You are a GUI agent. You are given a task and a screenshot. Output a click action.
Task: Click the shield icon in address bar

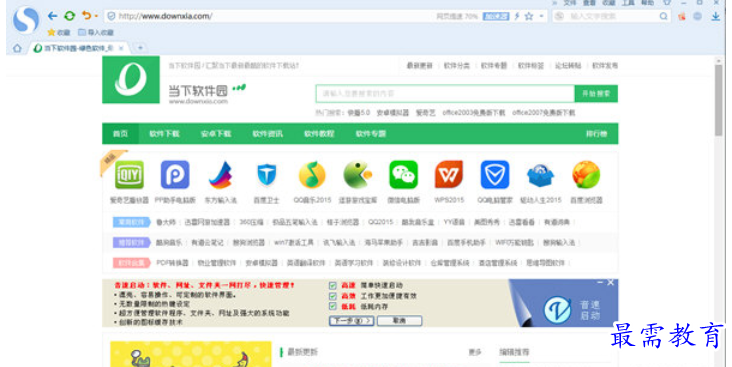[111, 16]
